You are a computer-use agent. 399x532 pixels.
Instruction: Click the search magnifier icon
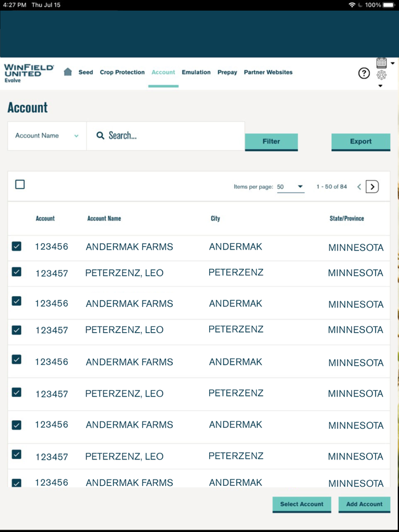point(100,136)
